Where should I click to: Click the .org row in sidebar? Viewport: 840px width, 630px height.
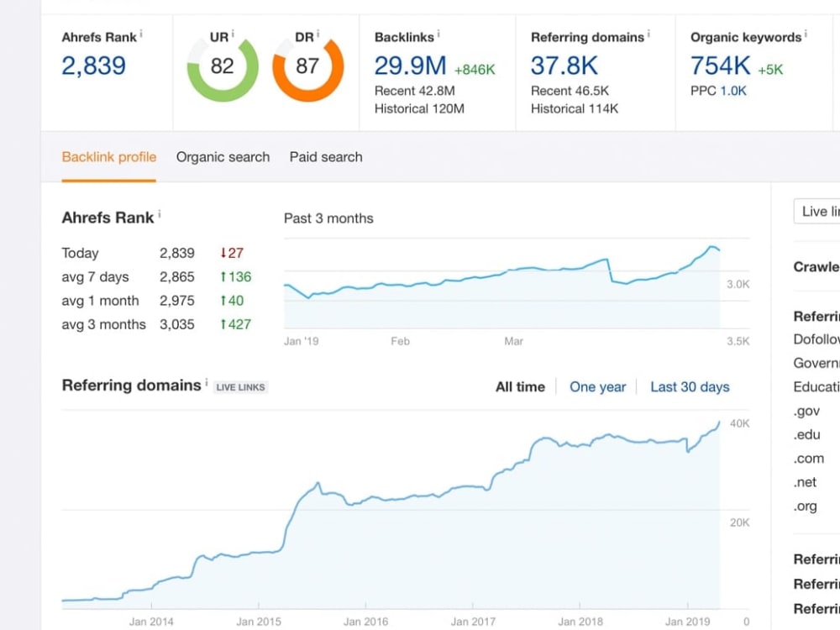click(806, 507)
